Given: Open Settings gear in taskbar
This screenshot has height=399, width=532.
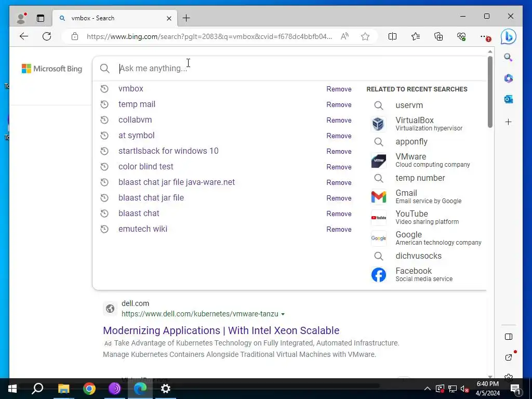Looking at the screenshot, I should [x=165, y=389].
